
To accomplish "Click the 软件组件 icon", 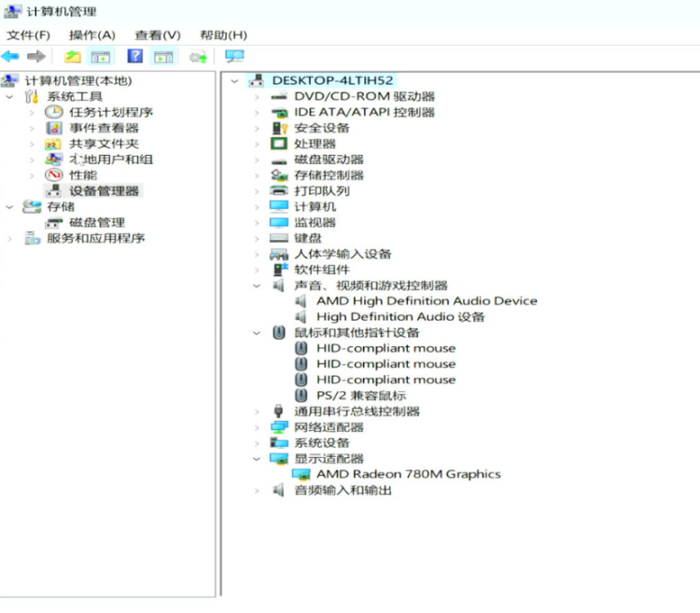I will coord(280,270).
